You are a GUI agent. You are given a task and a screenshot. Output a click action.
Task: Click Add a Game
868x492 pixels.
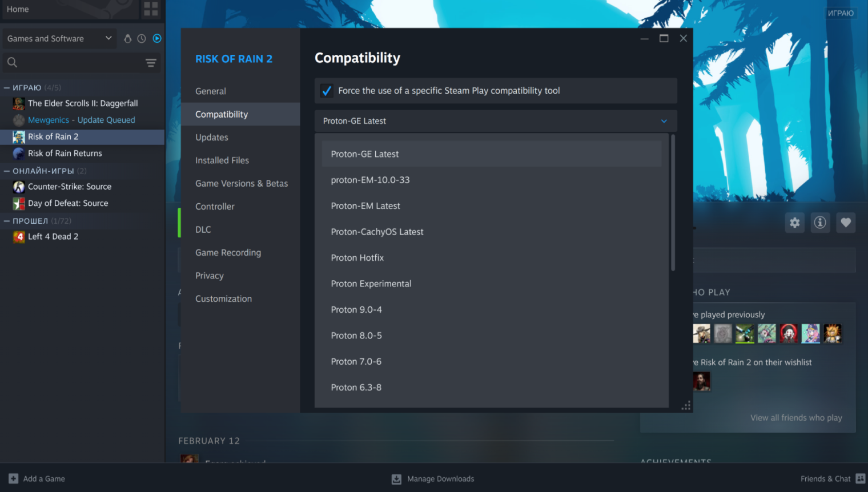click(x=36, y=478)
